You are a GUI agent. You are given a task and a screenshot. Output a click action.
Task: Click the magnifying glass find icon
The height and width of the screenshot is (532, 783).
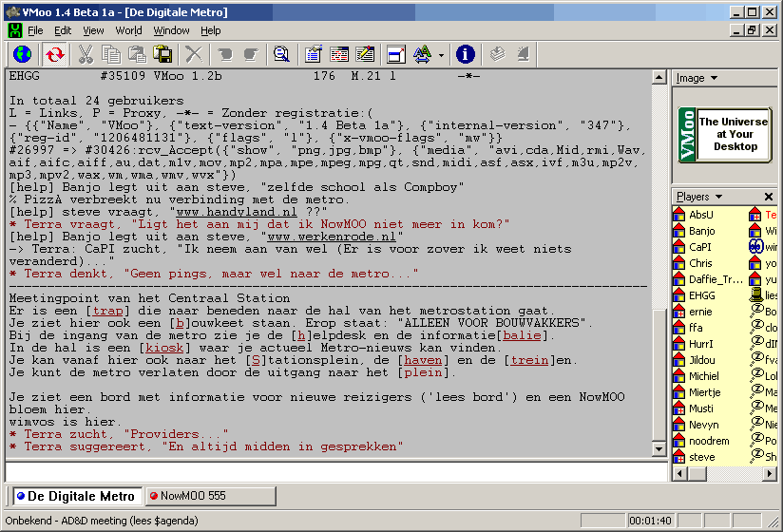(x=281, y=54)
